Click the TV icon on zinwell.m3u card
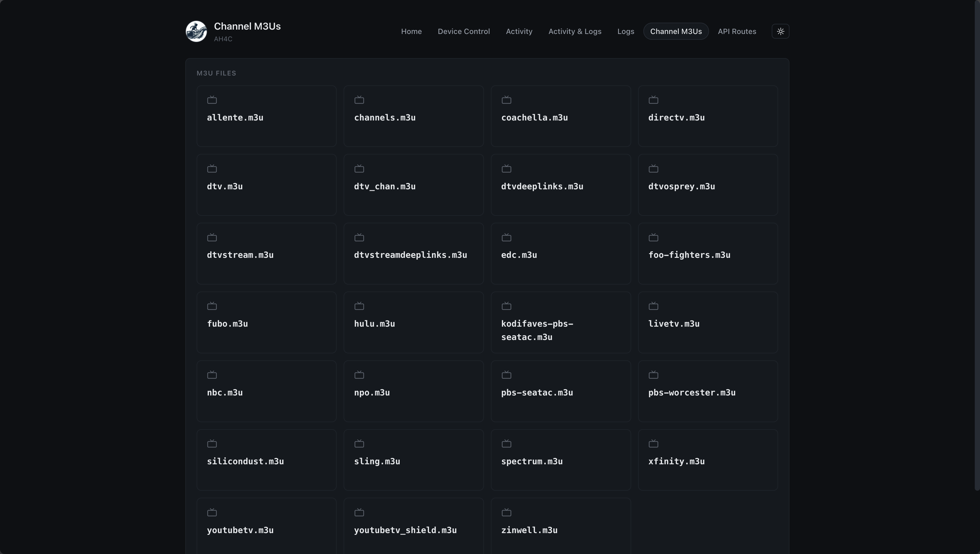The width and height of the screenshot is (980, 554). pos(506,512)
